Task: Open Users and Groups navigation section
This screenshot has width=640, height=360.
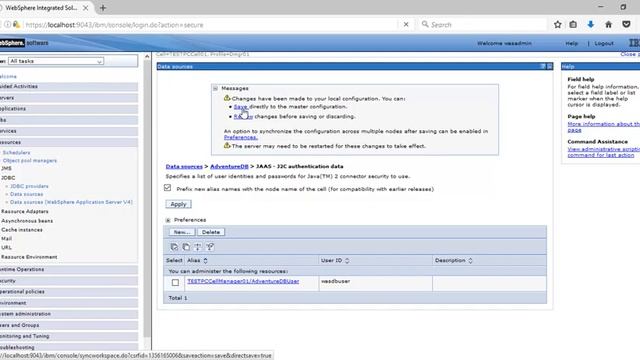Action: (x=69, y=325)
